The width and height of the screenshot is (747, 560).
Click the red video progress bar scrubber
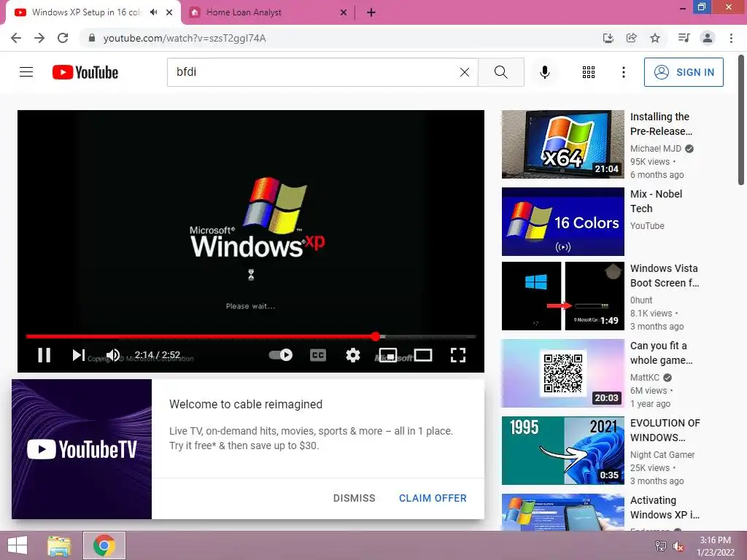pyautogui.click(x=376, y=337)
